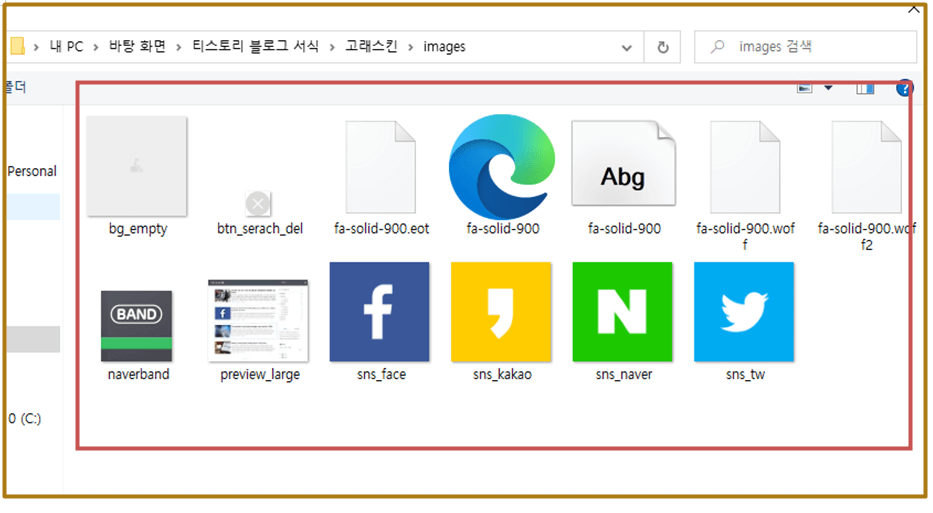Go to 고래스킨 folder in breadcrumb

[371, 46]
